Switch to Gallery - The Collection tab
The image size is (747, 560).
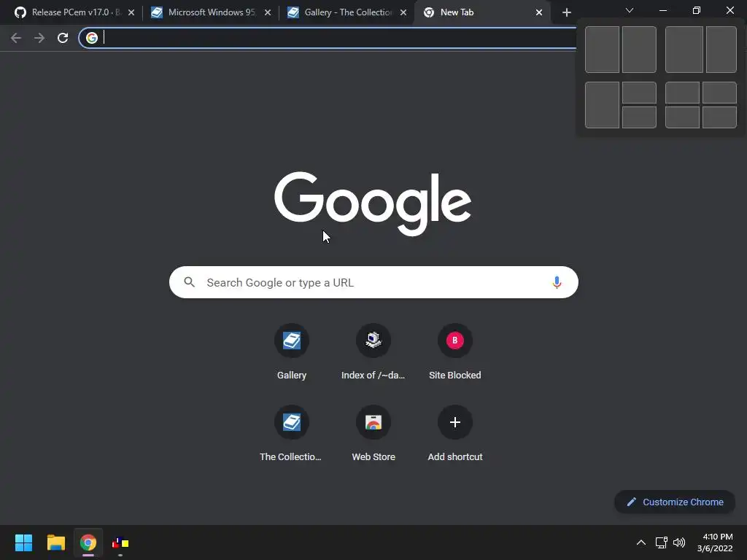[347, 12]
